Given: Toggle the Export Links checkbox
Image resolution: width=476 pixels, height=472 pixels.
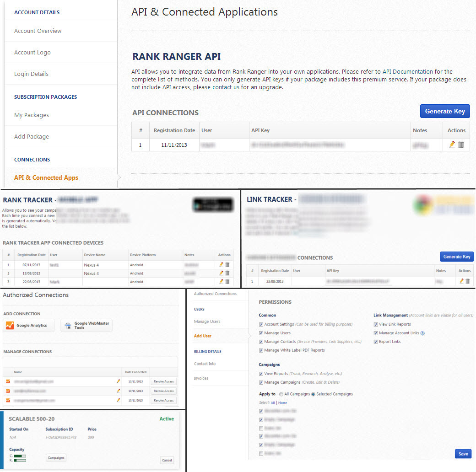Looking at the screenshot, I should coord(376,342).
